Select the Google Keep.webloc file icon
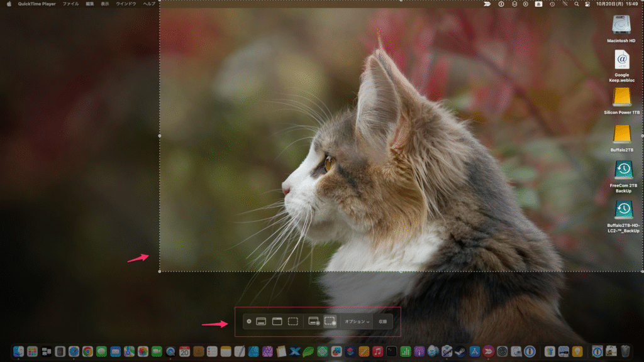This screenshot has height=362, width=644. tap(621, 60)
